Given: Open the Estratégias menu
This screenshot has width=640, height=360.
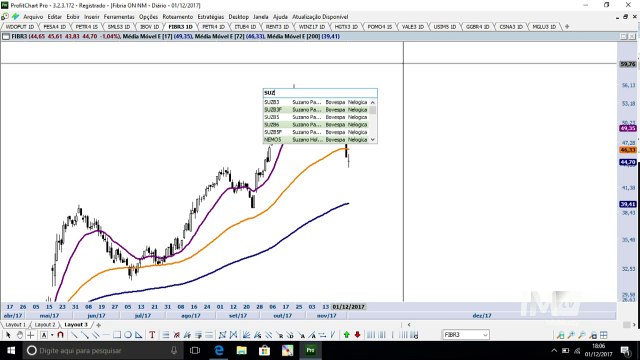Looking at the screenshot, I should (211, 17).
